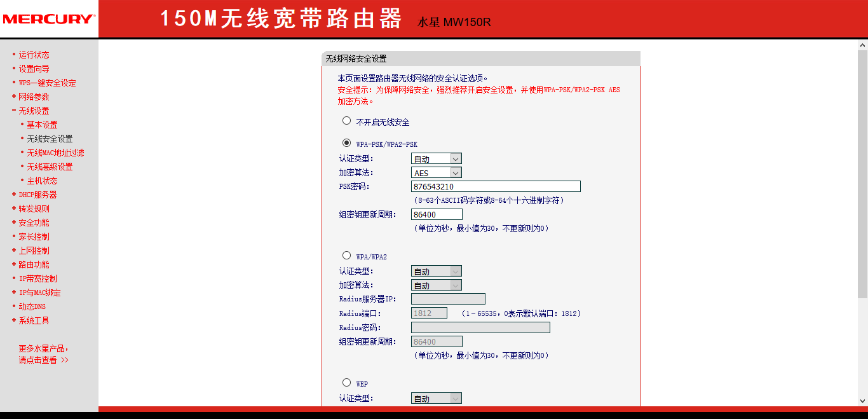Click Radius密码 input field

[x=480, y=327]
